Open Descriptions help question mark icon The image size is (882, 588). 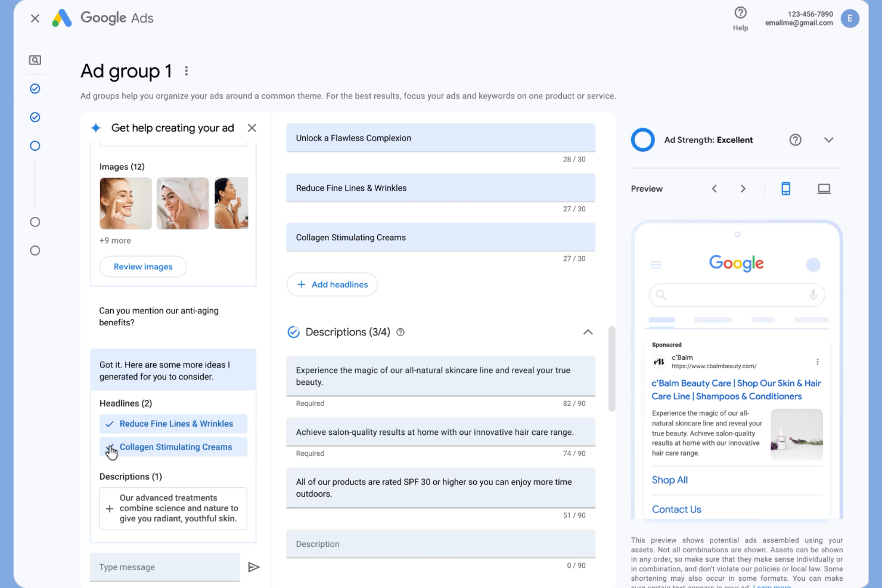(x=400, y=332)
